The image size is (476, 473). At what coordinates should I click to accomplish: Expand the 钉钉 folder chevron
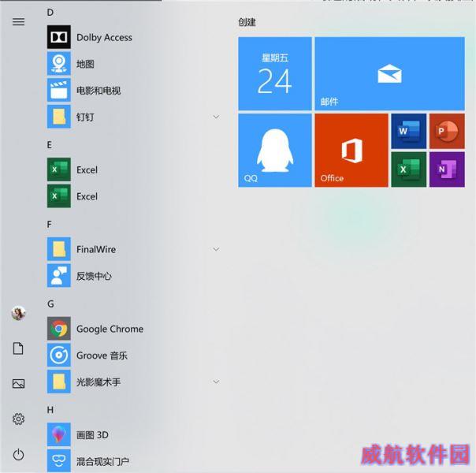(x=216, y=117)
